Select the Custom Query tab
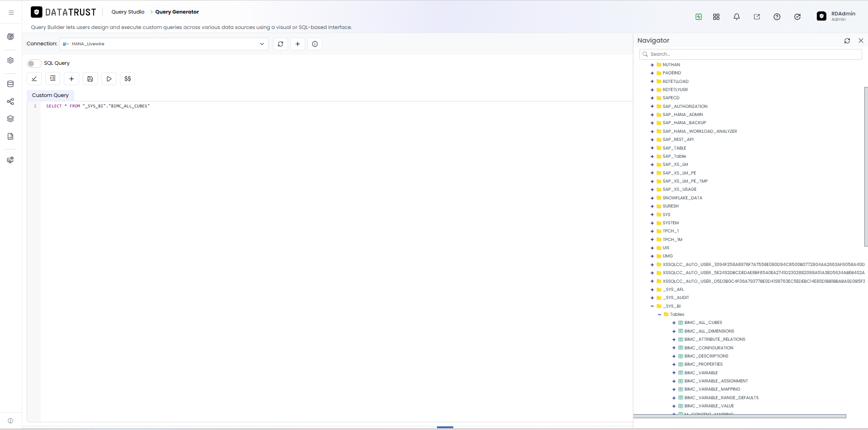 click(50, 95)
